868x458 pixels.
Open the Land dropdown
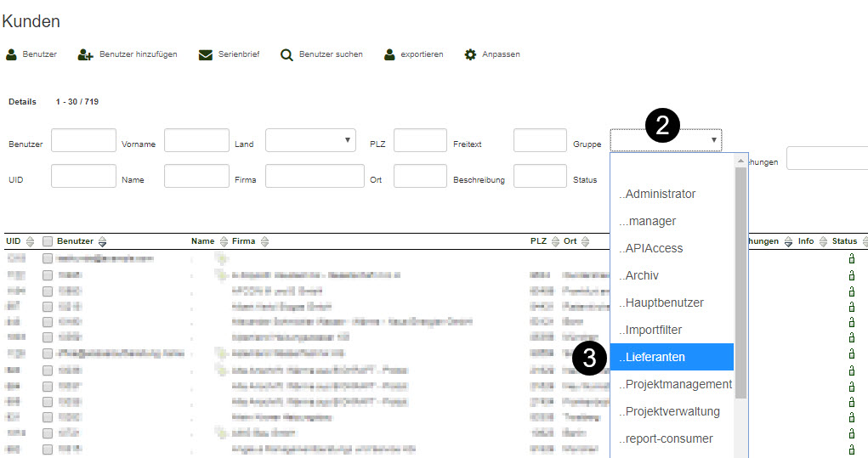tap(310, 140)
